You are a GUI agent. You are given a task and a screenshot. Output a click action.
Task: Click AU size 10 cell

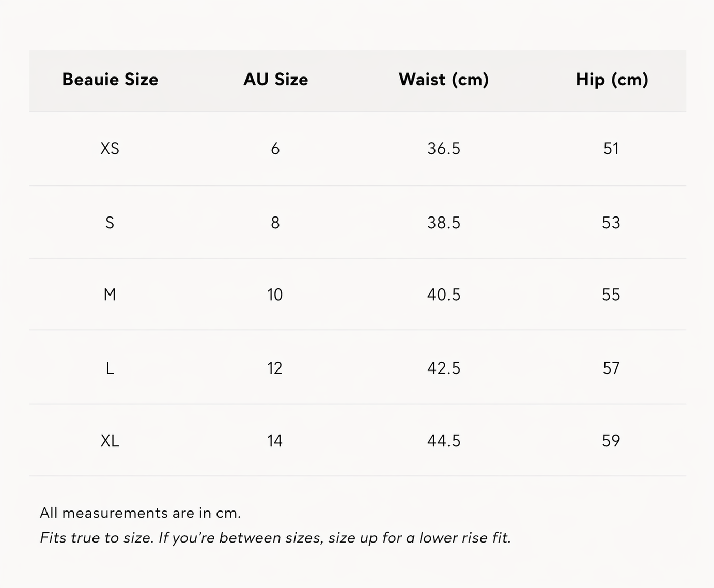[x=275, y=295]
